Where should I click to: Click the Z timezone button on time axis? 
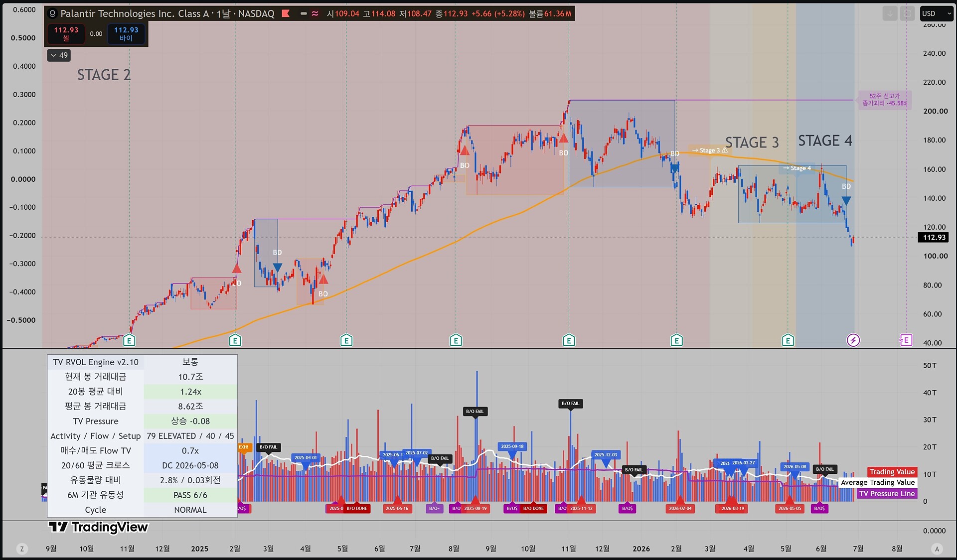pos(21,549)
